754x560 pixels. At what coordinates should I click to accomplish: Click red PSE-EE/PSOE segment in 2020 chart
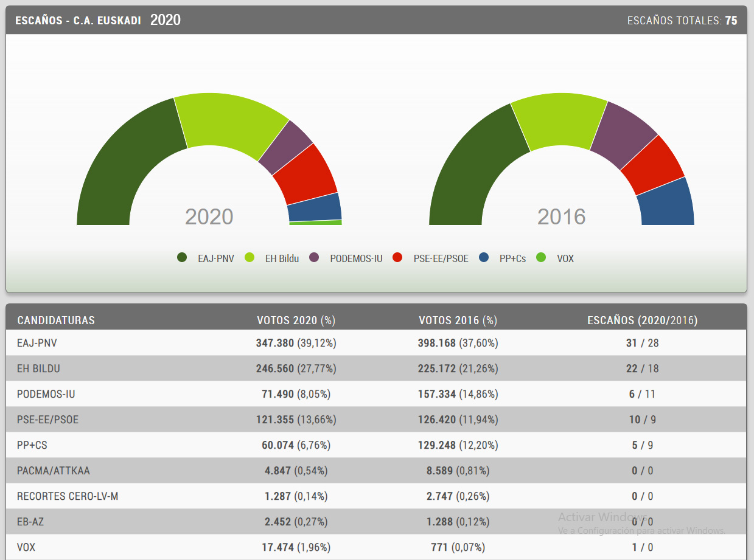pos(306,174)
